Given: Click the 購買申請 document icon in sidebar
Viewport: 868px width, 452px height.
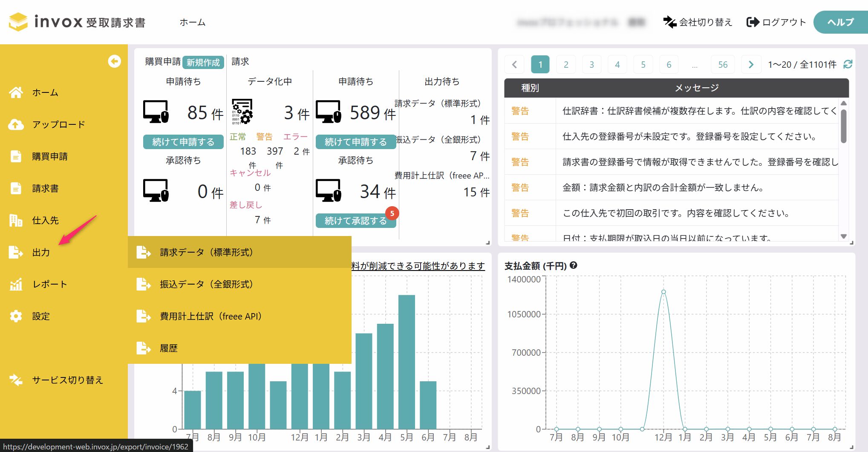Looking at the screenshot, I should tap(16, 156).
